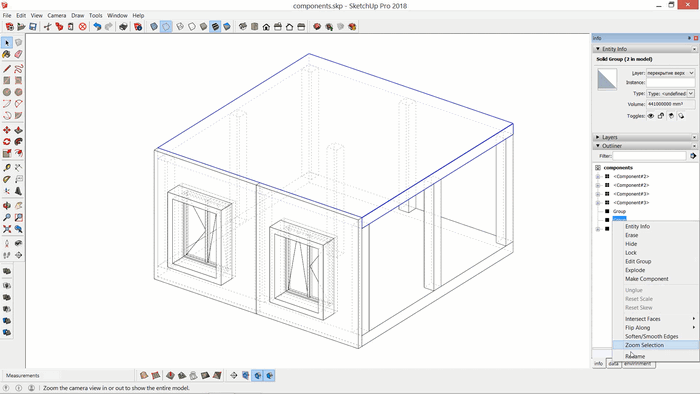
Task: Choose Make Component from context menu
Action: [655, 279]
